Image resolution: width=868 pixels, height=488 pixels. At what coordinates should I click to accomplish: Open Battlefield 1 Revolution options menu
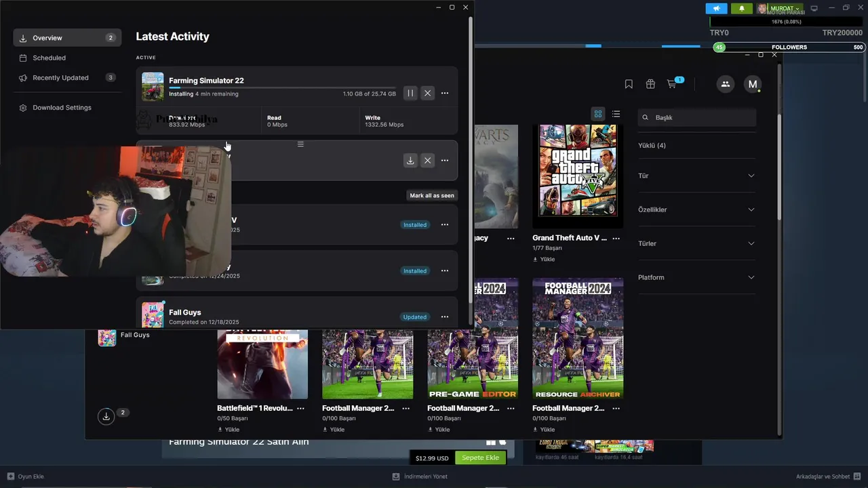coord(300,408)
